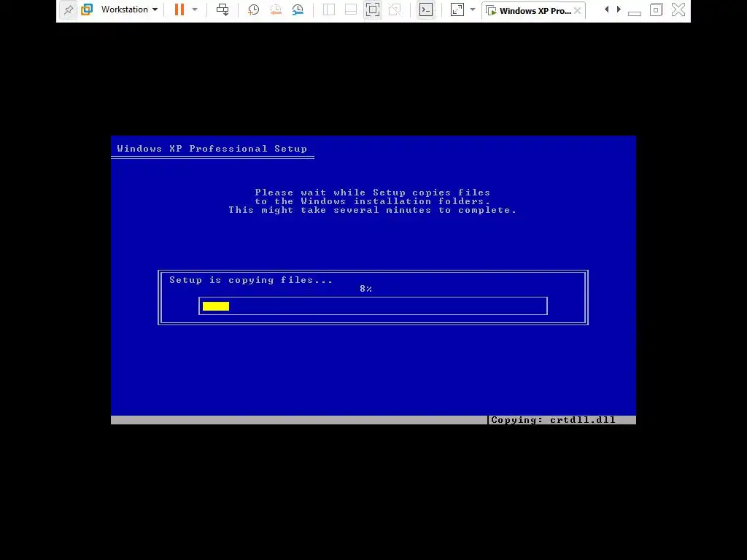
Task: Go to the previous tab with left arrow
Action: coord(606,9)
